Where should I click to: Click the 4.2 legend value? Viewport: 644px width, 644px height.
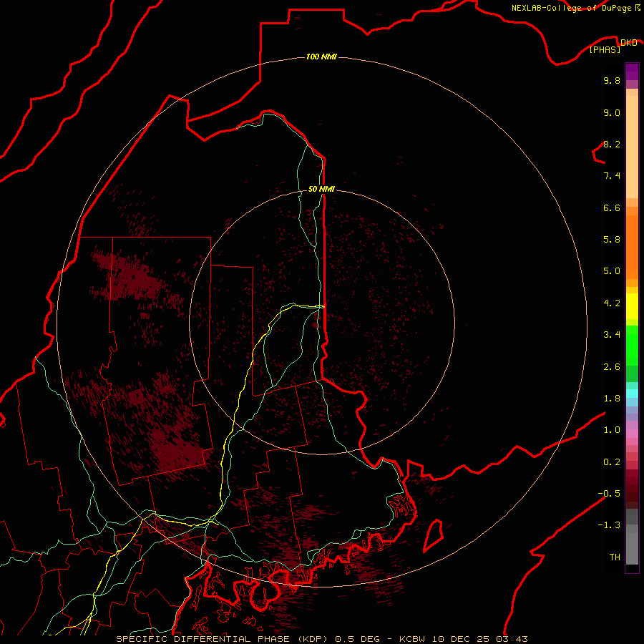612,303
